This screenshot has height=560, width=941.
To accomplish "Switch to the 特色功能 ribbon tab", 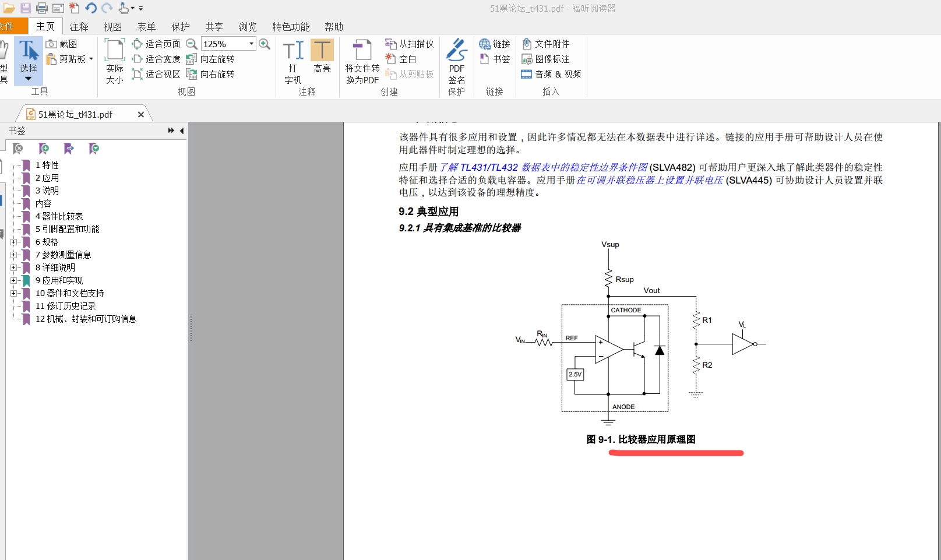I will pyautogui.click(x=291, y=27).
